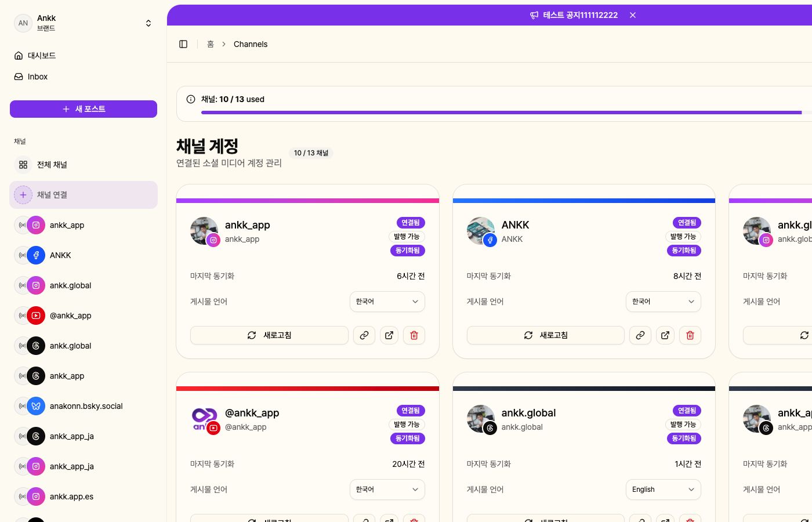Select Facebook ANKK channel in sidebar
Viewport: 812px width, 522px height.
click(84, 255)
